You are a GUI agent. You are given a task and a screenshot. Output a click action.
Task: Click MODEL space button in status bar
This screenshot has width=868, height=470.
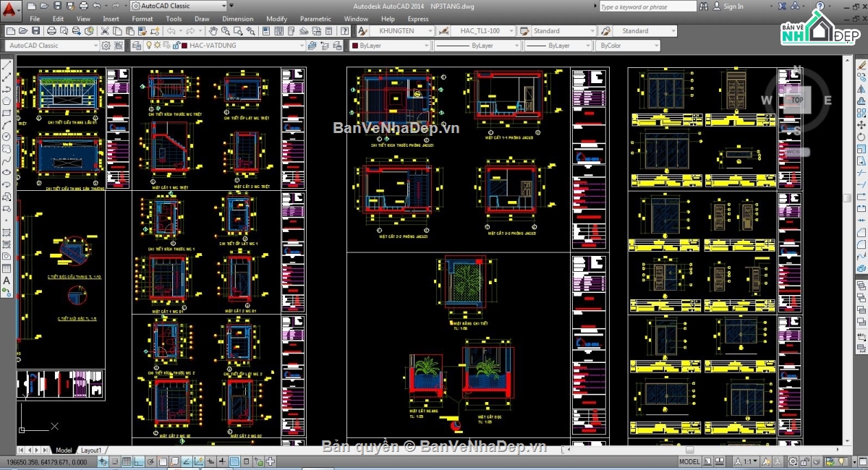tap(689, 461)
